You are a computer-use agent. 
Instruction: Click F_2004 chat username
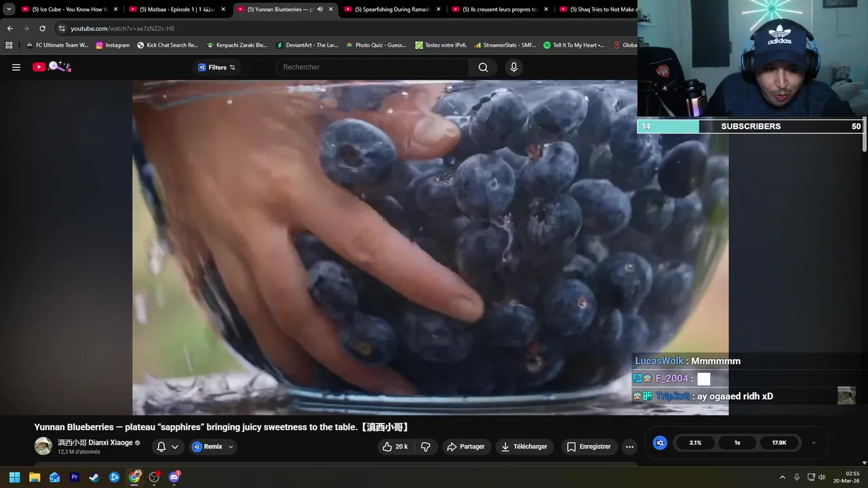point(672,379)
